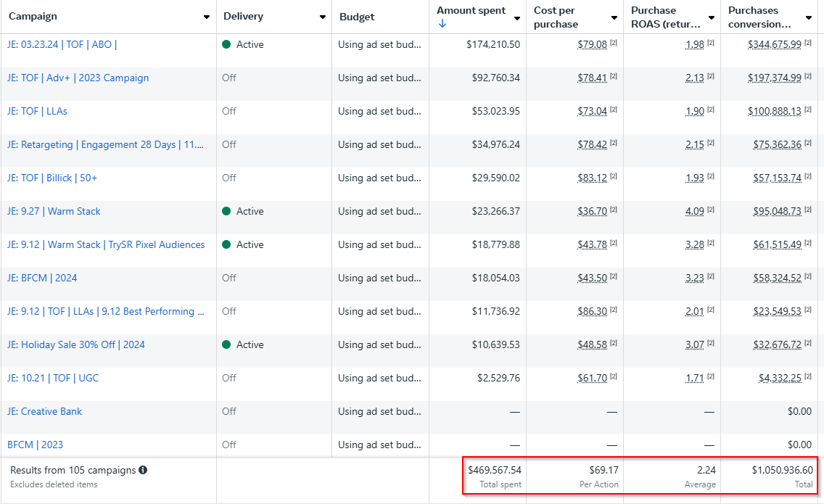824x504 pixels.
Task: Click the Budget column header
Action: point(357,17)
